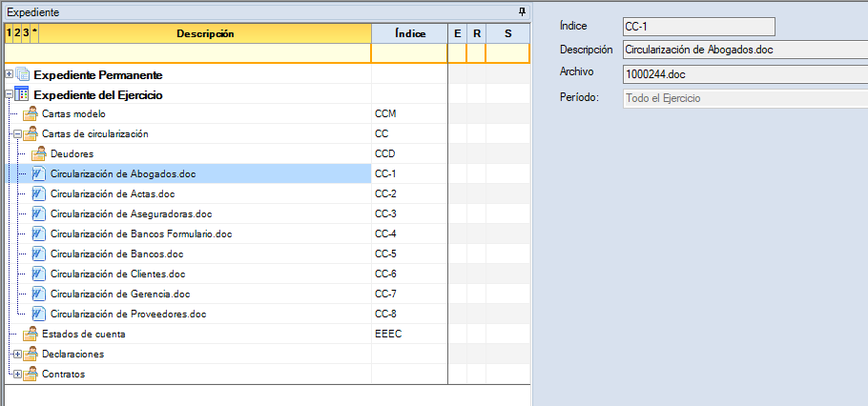
Task: Open the Período dropdown field
Action: click(x=743, y=97)
